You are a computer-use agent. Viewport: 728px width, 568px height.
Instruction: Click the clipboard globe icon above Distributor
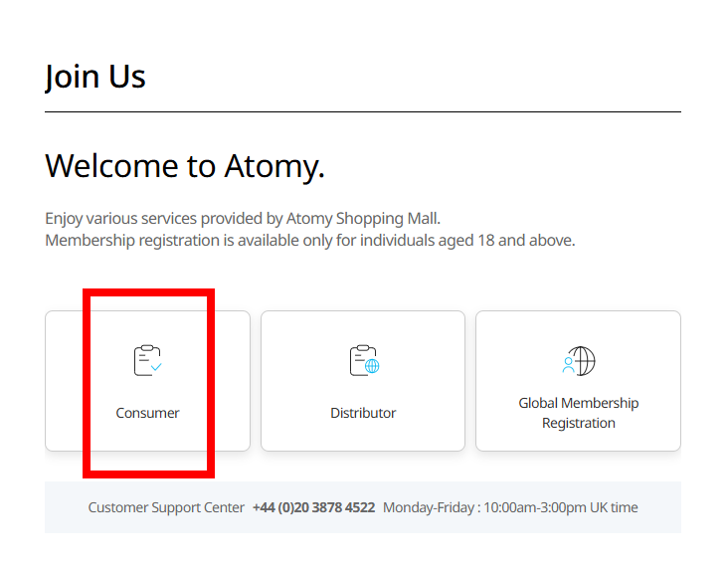coord(363,360)
